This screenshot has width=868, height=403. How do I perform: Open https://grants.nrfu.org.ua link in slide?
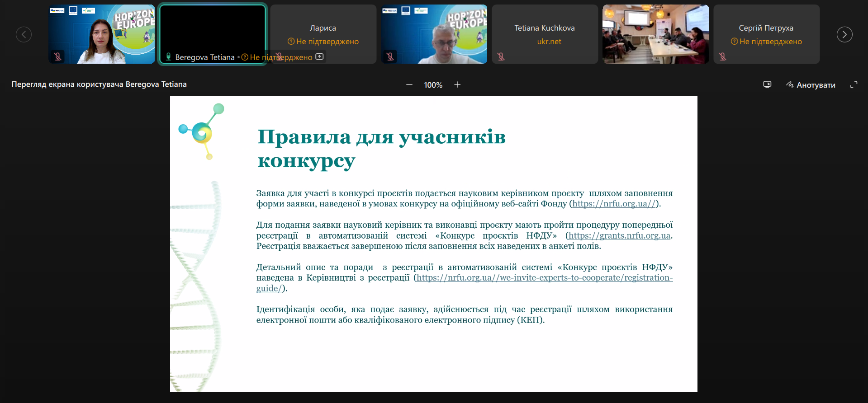[x=620, y=235]
